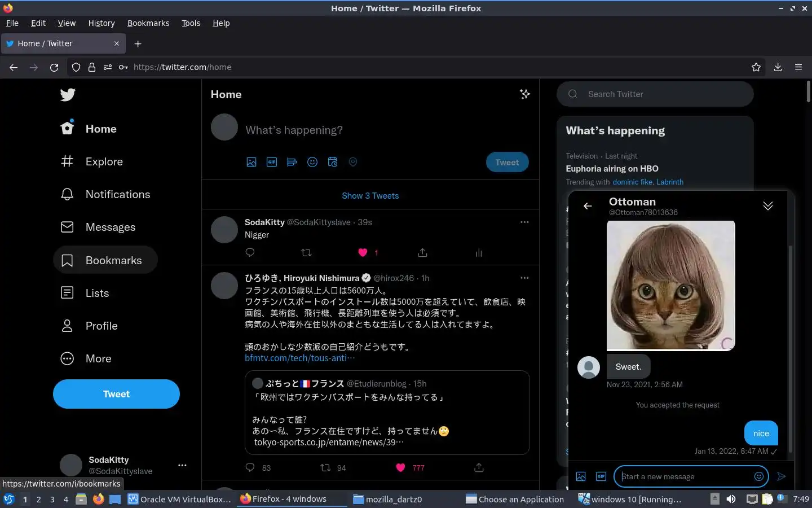Click Show 3 Tweets link
Viewport: 812px width, 508px height.
point(370,195)
